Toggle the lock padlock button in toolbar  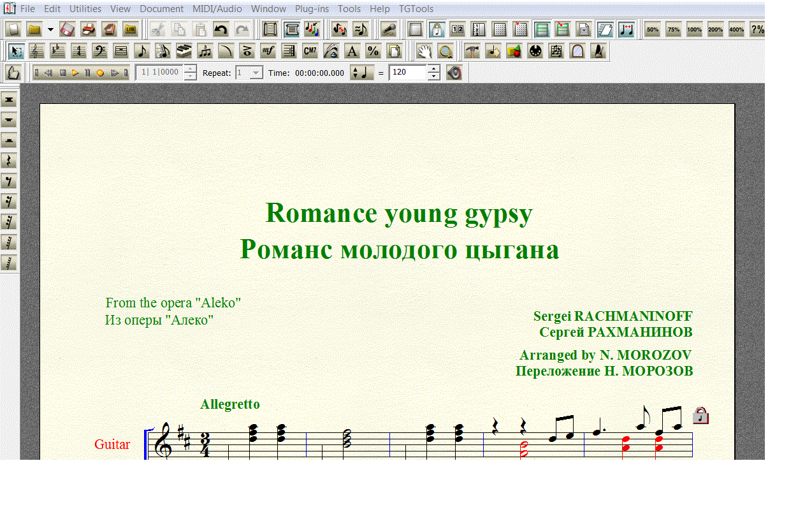click(437, 29)
